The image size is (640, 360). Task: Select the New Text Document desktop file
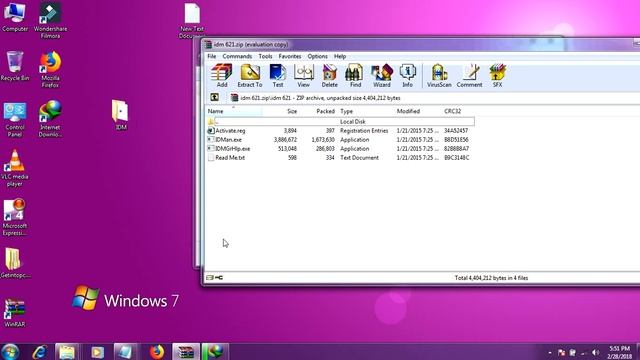coord(192,20)
